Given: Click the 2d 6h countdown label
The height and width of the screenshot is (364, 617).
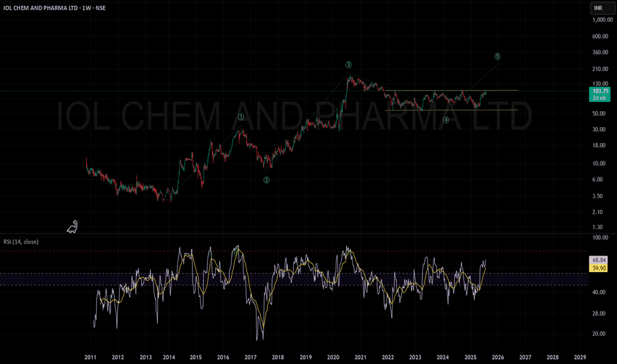Looking at the screenshot, I should (600, 98).
